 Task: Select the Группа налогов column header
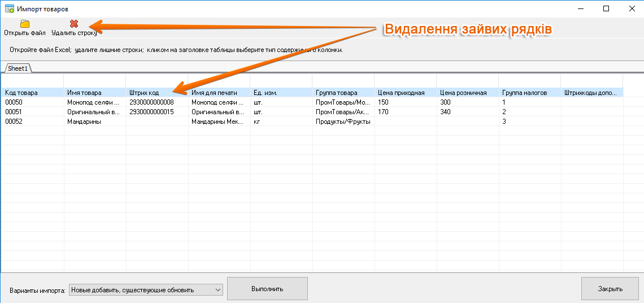pyautogui.click(x=530, y=93)
